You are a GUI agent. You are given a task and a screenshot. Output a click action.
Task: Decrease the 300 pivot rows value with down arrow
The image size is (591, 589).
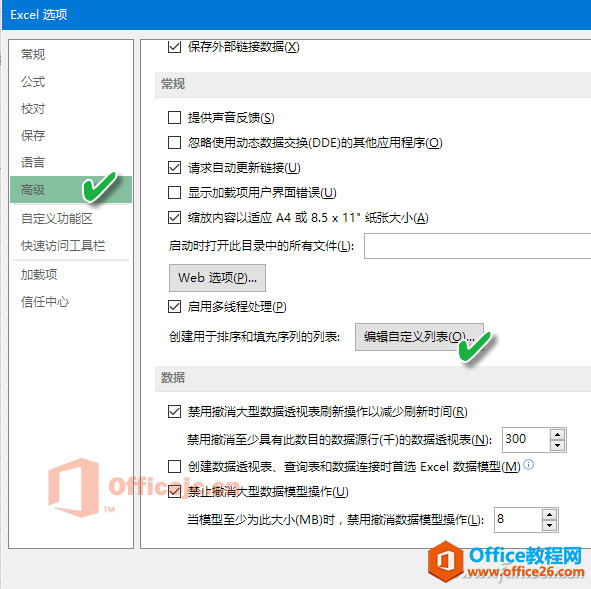click(x=557, y=445)
